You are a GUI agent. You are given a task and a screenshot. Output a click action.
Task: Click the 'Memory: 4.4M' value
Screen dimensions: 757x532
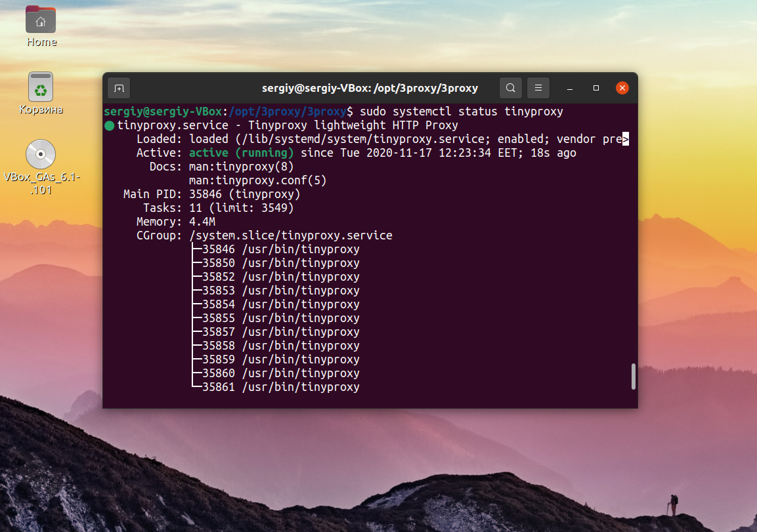point(202,221)
